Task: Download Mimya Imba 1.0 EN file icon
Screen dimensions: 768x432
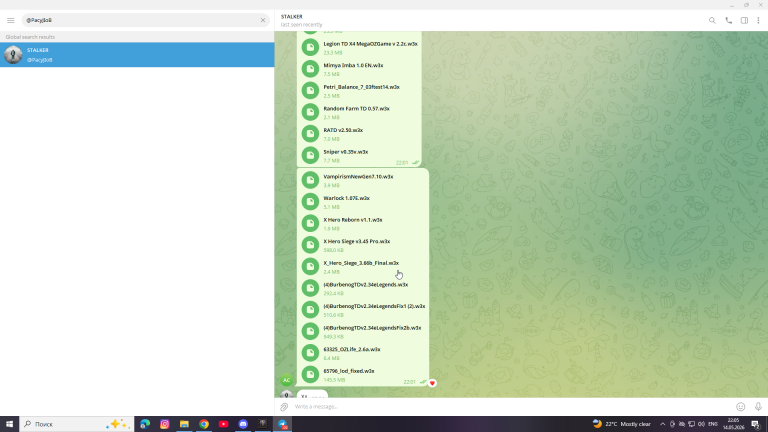Action: pyautogui.click(x=310, y=69)
